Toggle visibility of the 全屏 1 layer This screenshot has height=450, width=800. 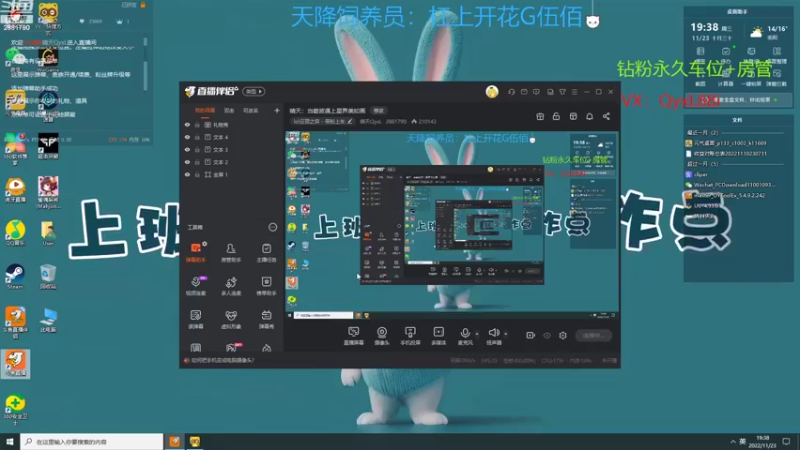coord(187,174)
